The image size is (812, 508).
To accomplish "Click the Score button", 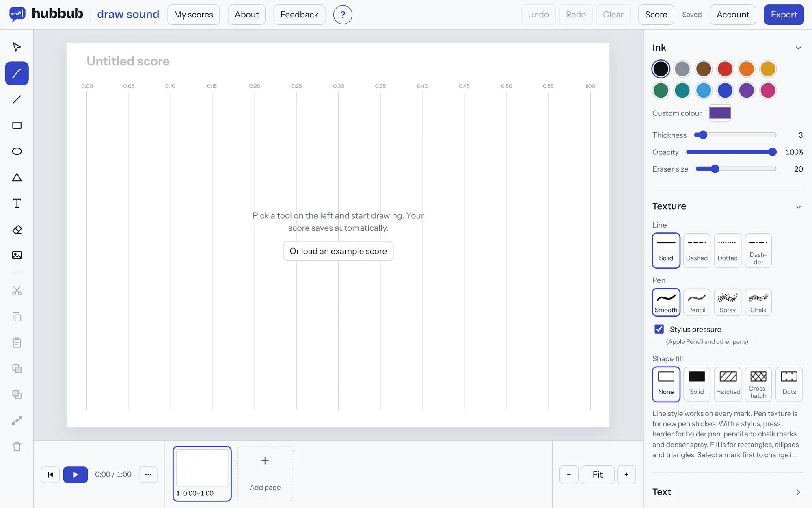I will [x=656, y=15].
